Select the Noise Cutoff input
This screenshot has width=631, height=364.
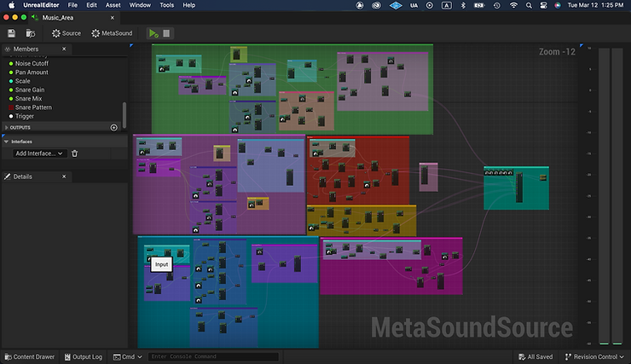[x=32, y=64]
